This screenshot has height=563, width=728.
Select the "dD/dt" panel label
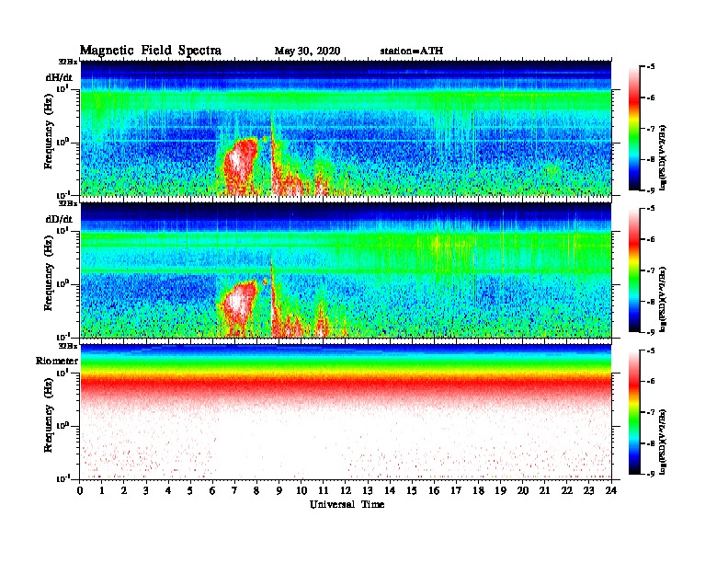click(x=59, y=219)
